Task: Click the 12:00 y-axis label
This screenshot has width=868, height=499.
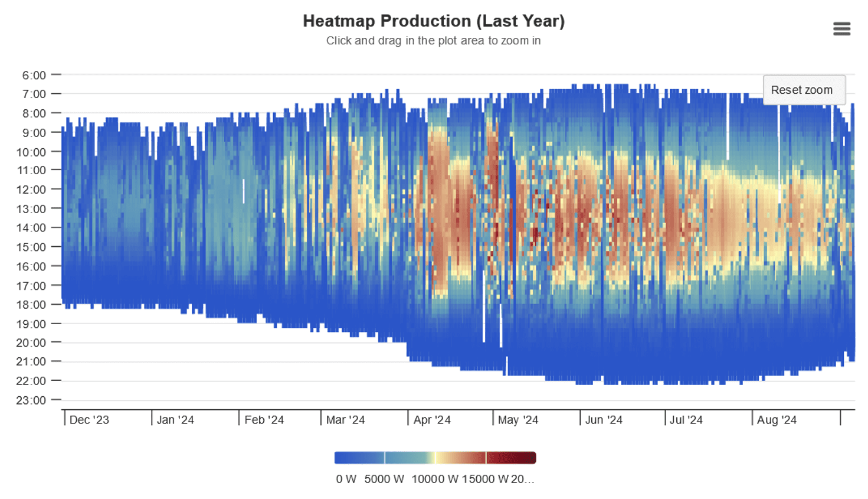Action: tap(32, 190)
